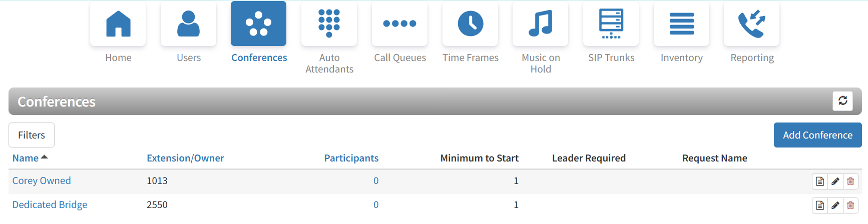This screenshot has width=868, height=224.
Task: Refresh the Conferences list
Action: pos(842,101)
